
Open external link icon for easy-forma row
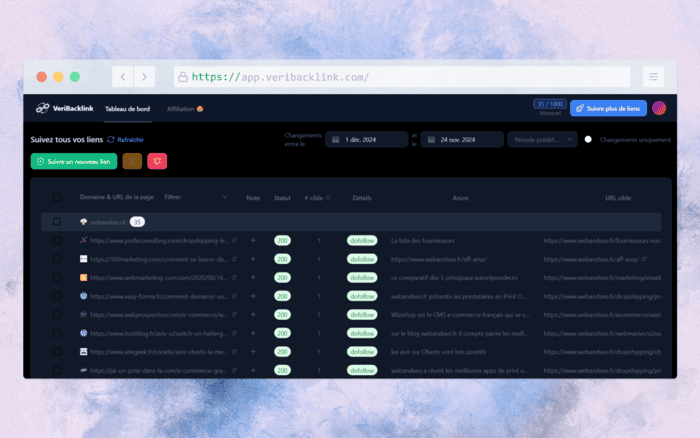click(x=234, y=296)
